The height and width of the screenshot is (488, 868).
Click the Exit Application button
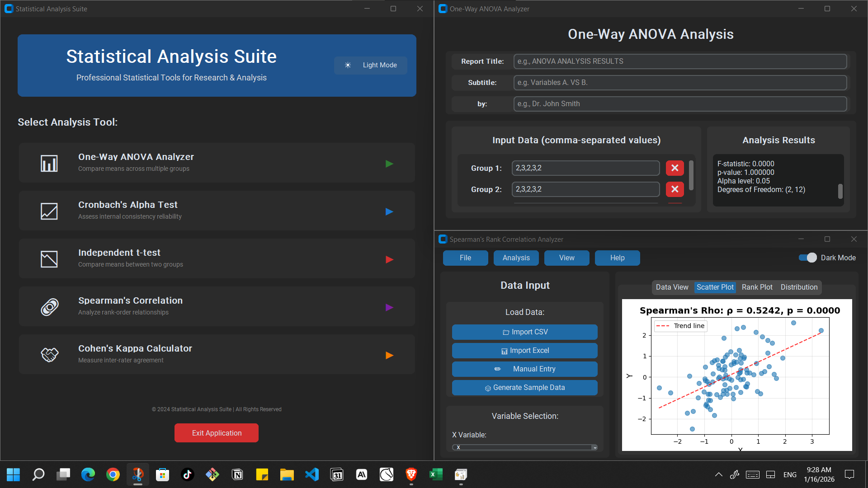tap(217, 433)
